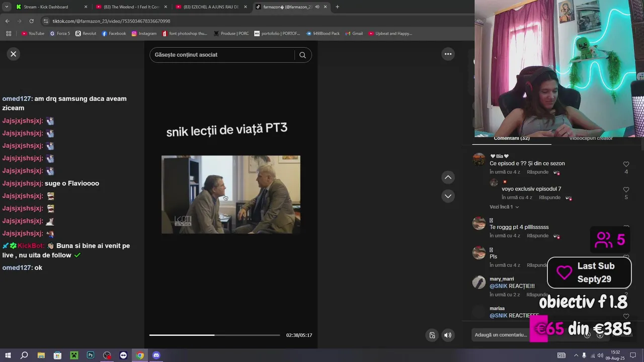Open the Facebook bookmark
The width and height of the screenshot is (644, 362).
coord(114,34)
